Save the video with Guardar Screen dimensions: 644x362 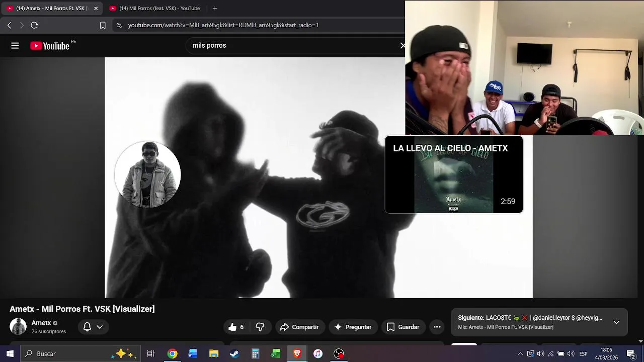point(403,327)
